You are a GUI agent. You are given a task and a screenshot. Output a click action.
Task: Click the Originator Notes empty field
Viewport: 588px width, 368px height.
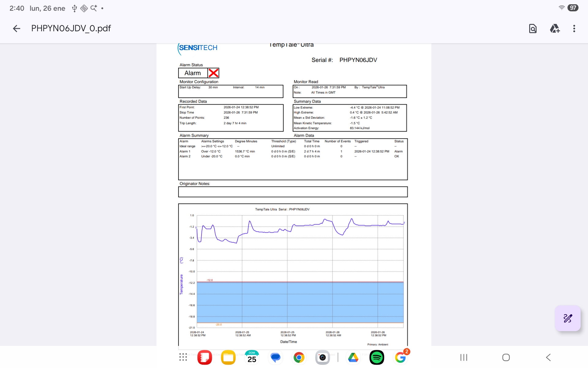pyautogui.click(x=292, y=192)
